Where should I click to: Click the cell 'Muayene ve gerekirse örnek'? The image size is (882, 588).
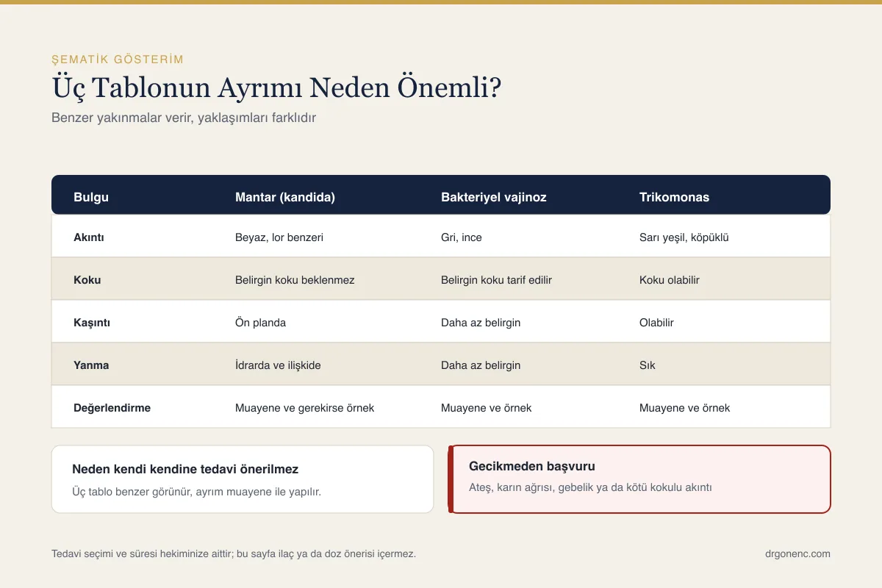coord(304,408)
